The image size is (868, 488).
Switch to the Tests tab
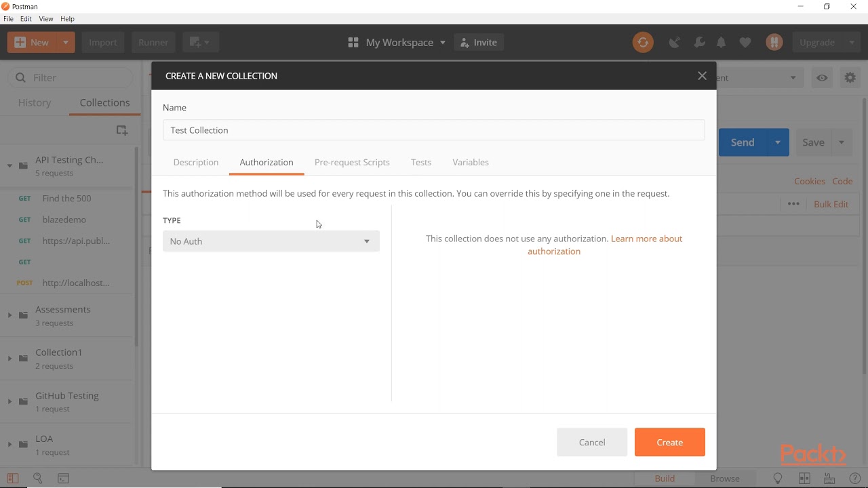tap(421, 163)
